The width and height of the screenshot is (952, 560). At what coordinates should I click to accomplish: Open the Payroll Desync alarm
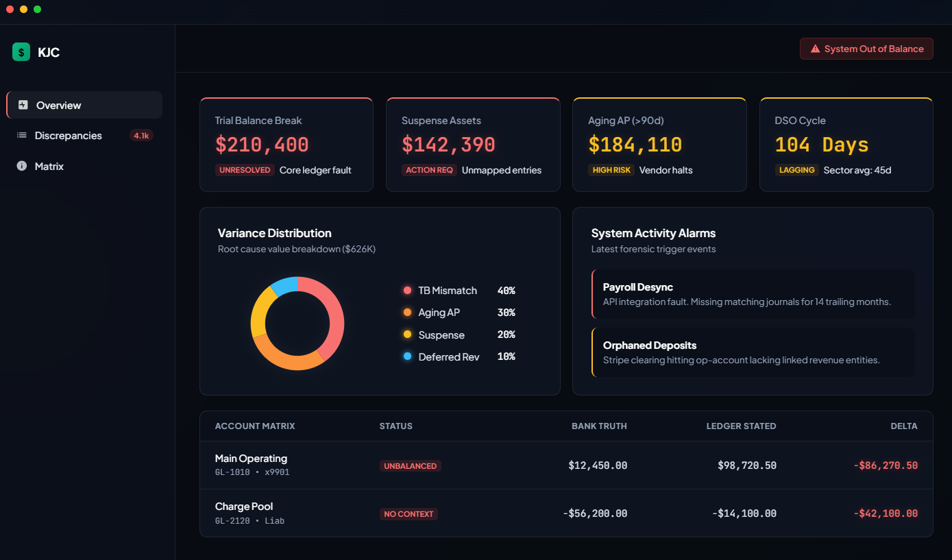coord(753,294)
